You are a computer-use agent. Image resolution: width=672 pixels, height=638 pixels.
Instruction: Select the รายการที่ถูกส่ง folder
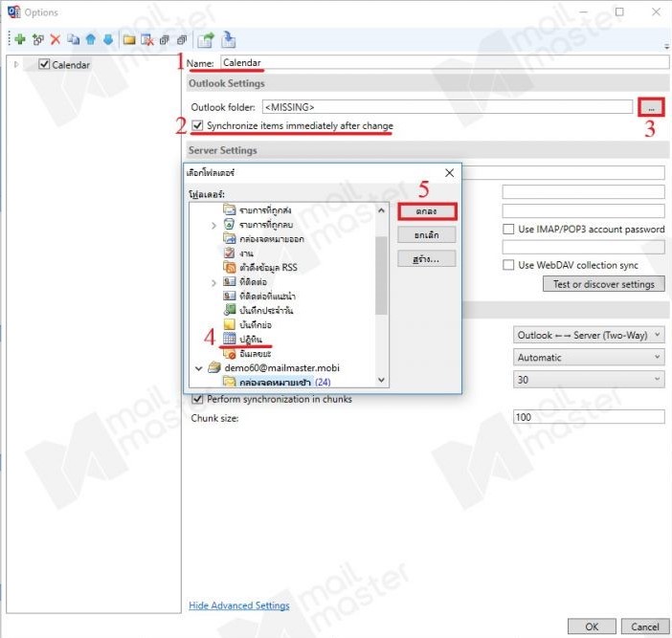pyautogui.click(x=265, y=209)
